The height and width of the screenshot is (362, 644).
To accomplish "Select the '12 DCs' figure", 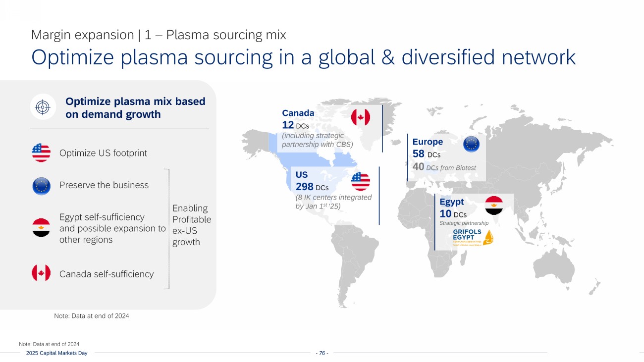I will [295, 124].
